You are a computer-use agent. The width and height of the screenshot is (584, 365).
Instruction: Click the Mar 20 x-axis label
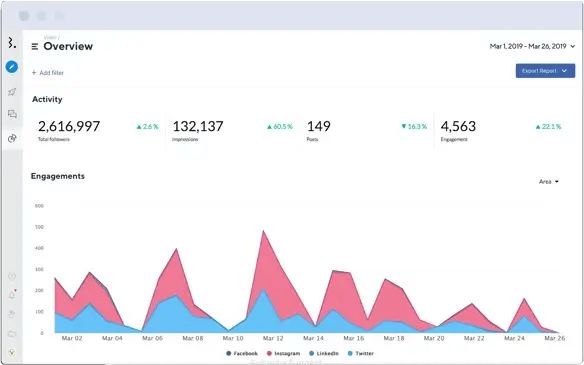pos(434,338)
